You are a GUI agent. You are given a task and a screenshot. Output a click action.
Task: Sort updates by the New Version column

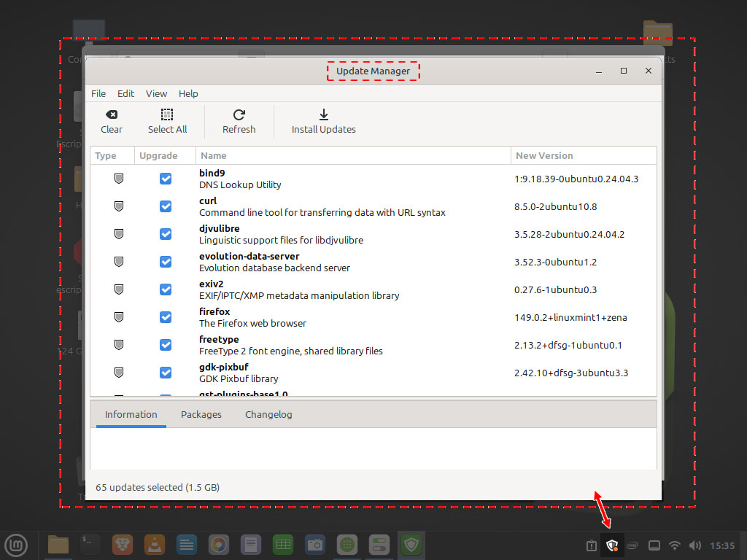[x=545, y=155]
